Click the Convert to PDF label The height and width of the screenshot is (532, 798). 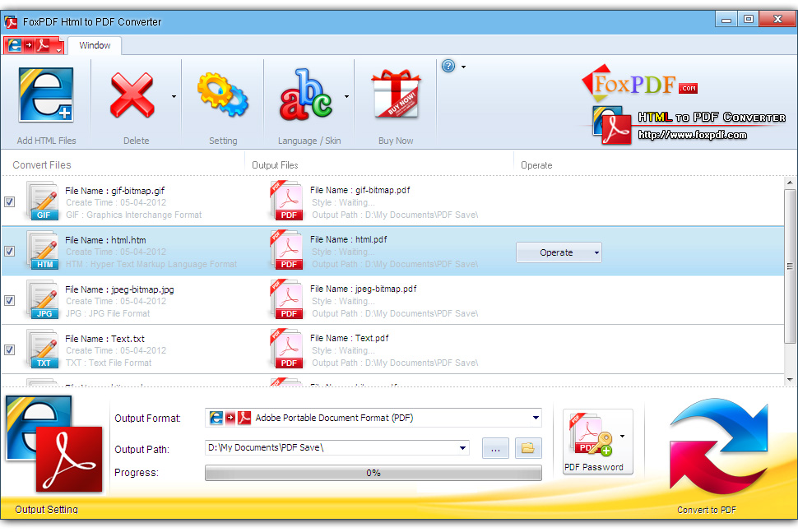707,510
